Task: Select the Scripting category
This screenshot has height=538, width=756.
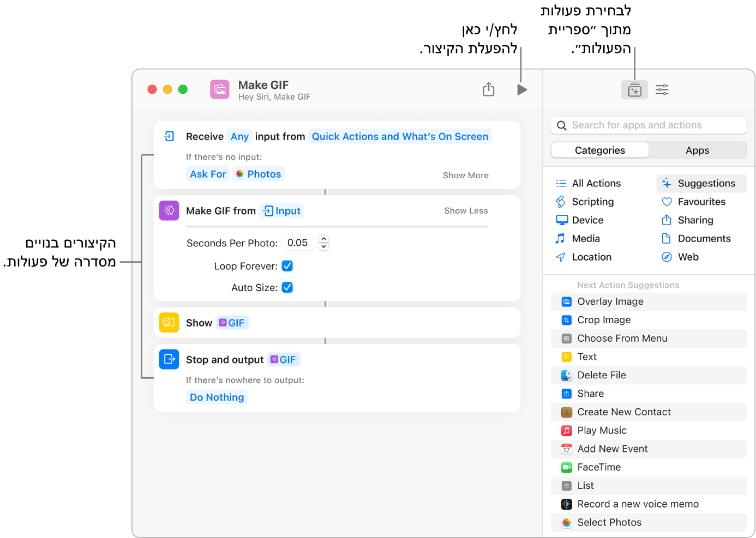Action: 591,202
